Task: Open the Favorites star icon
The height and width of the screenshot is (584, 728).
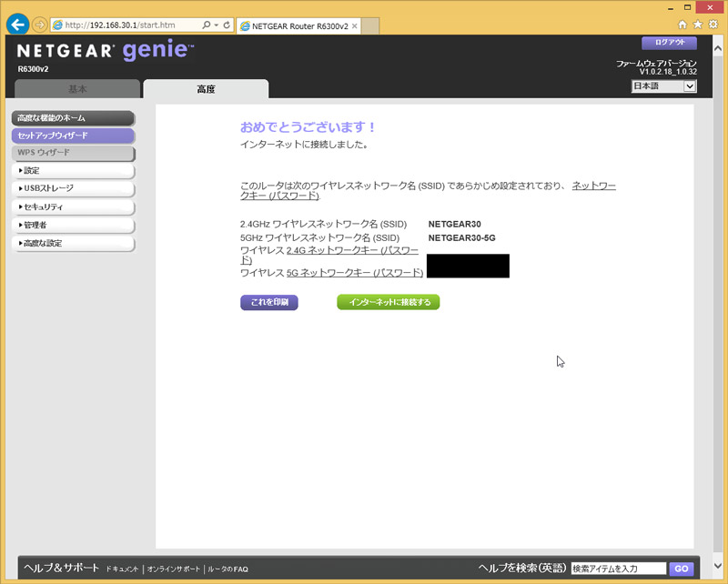Action: (697, 25)
